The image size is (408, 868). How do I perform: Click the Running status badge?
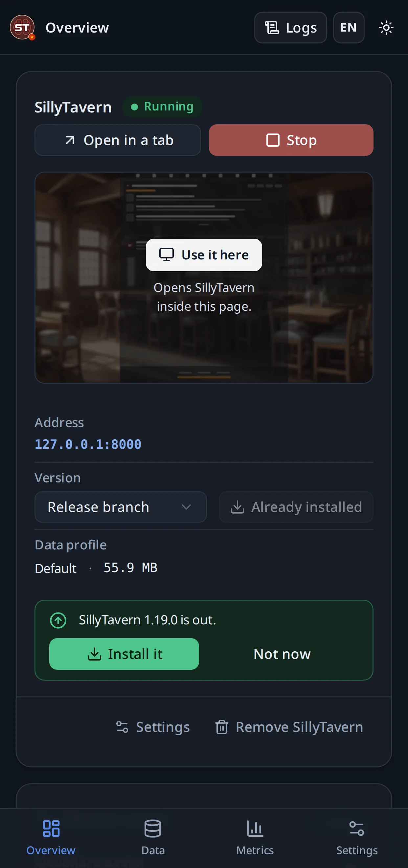click(x=162, y=107)
